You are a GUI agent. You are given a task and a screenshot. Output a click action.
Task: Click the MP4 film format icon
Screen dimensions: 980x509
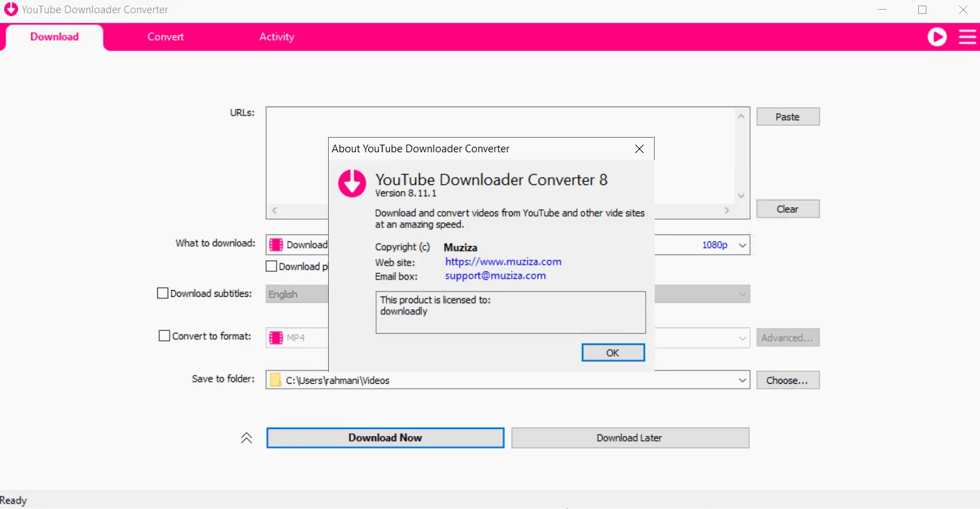click(276, 338)
